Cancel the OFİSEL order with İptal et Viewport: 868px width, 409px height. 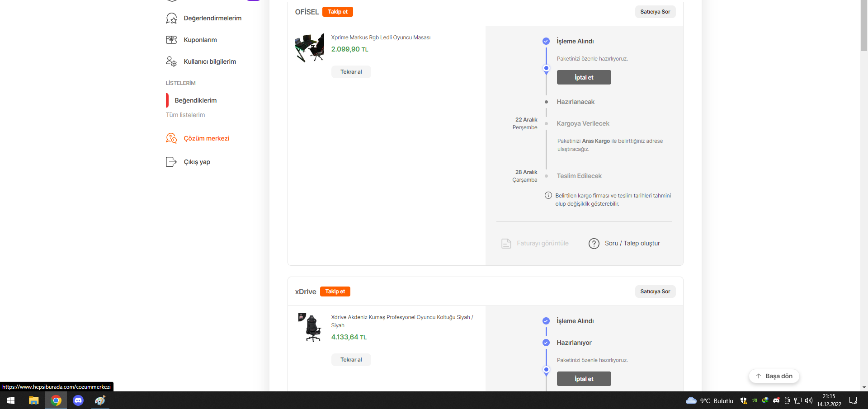coord(584,77)
